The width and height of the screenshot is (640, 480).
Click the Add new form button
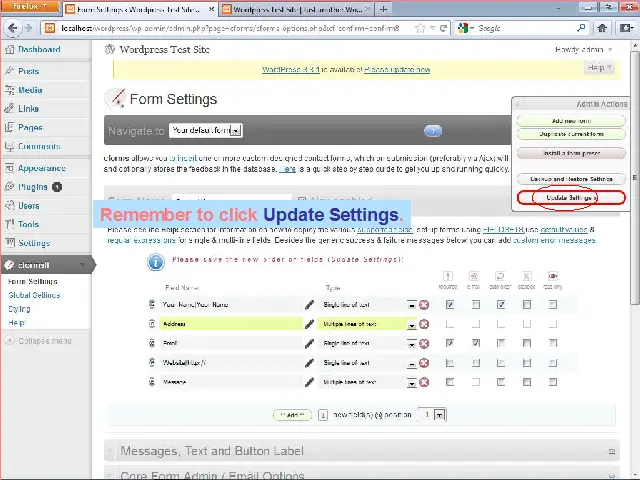(571, 121)
